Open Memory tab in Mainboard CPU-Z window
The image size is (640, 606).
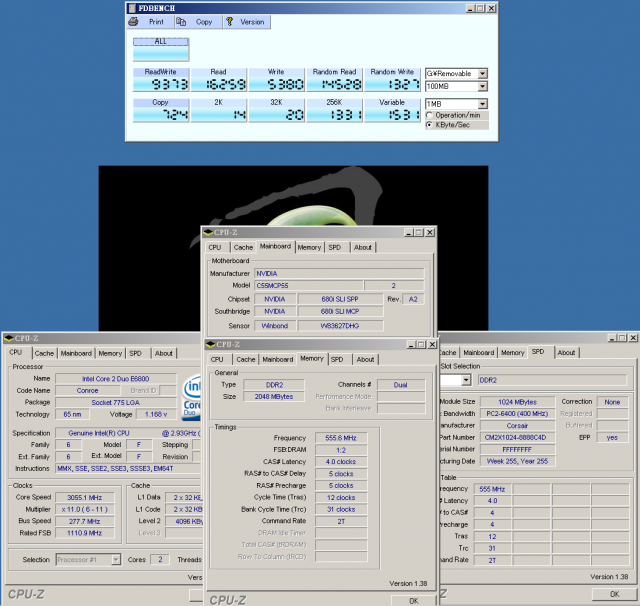point(309,247)
